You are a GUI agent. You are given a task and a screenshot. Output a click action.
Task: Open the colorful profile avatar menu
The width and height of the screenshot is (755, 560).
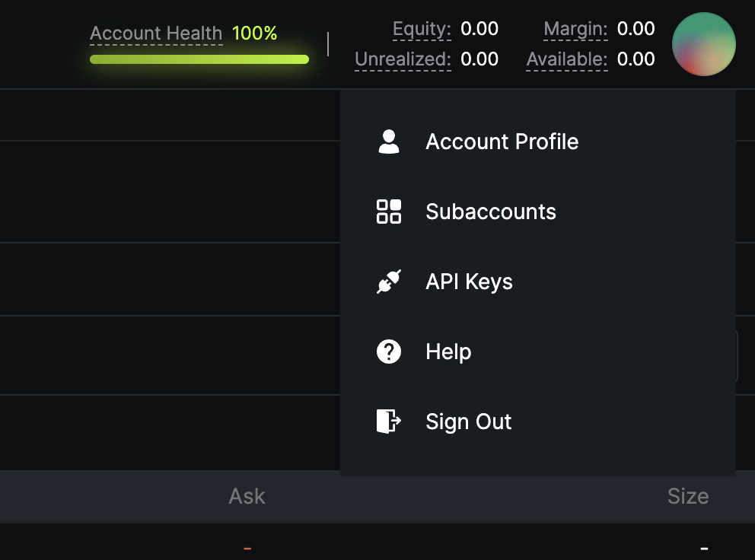point(703,44)
